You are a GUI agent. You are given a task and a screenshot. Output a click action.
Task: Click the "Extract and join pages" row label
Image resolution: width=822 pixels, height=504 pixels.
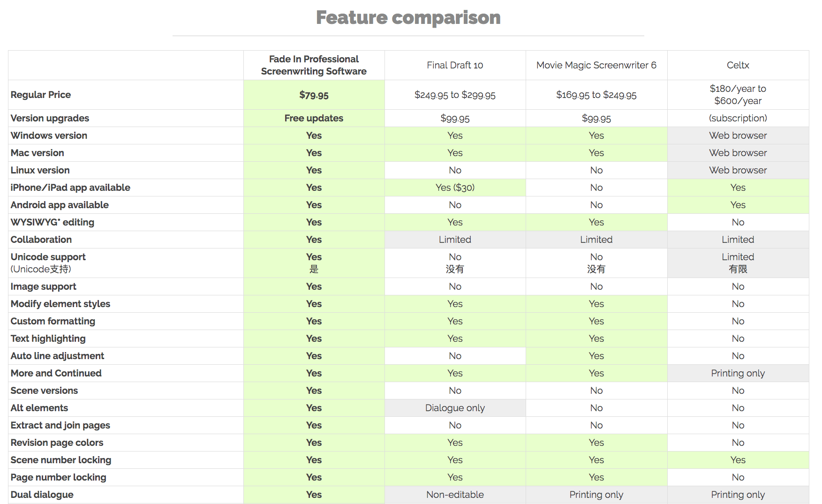(x=60, y=425)
